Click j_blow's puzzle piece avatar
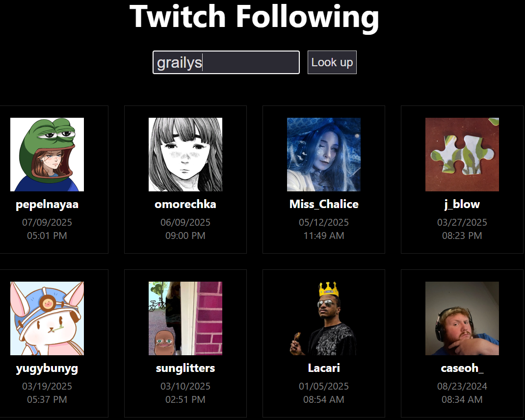The height and width of the screenshot is (420, 525). coord(462,155)
